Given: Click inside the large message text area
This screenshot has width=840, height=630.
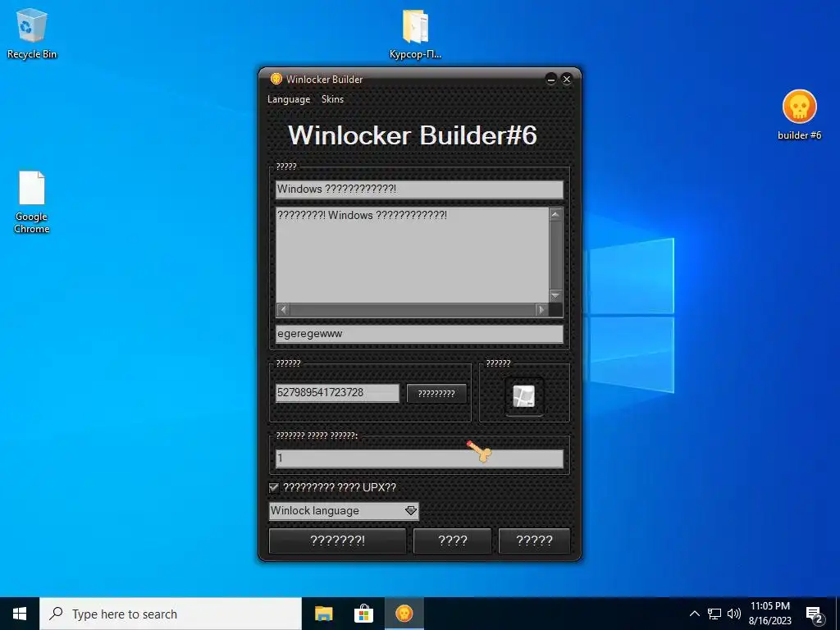Looking at the screenshot, I should click(412, 255).
